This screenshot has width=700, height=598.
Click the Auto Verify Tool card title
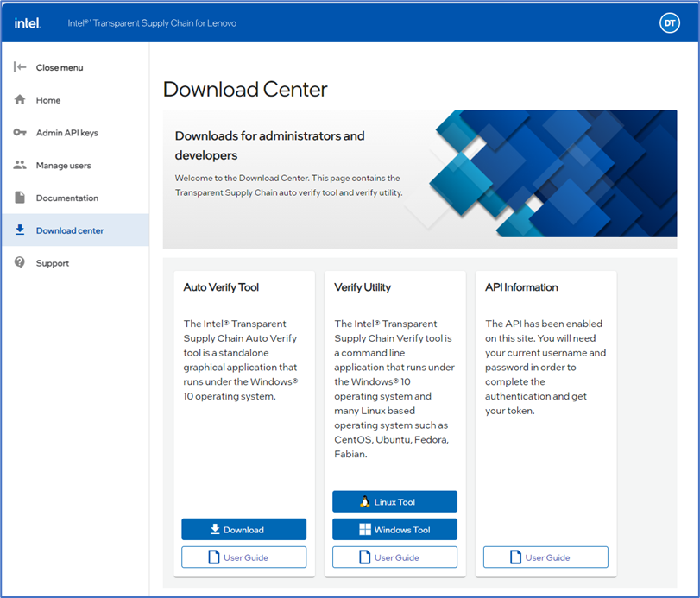221,287
